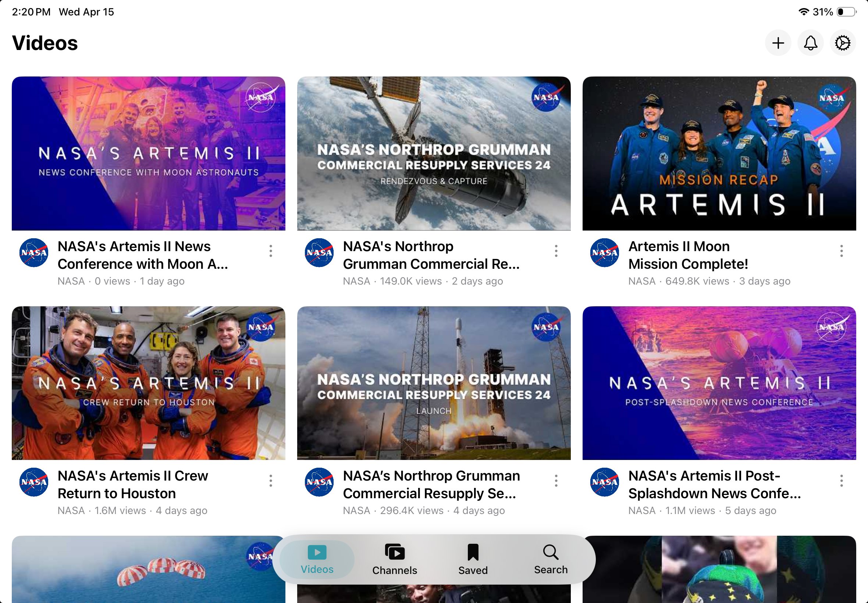
Task: Open notifications bell
Action: pyautogui.click(x=811, y=43)
